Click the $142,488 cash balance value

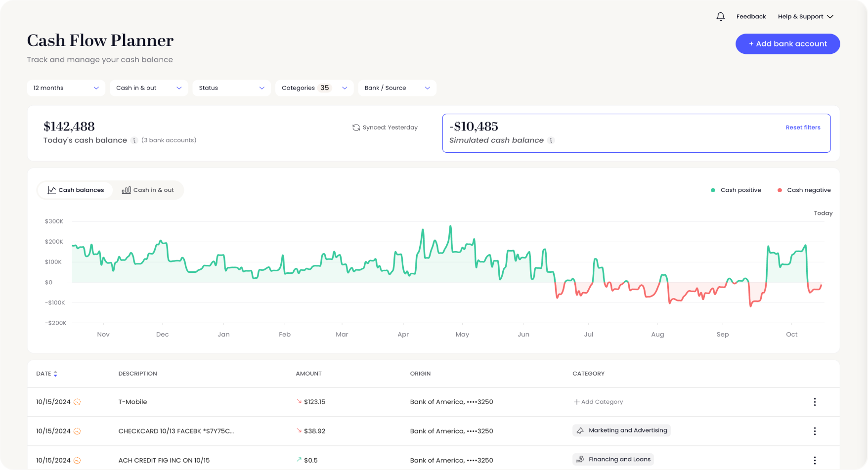(x=69, y=127)
